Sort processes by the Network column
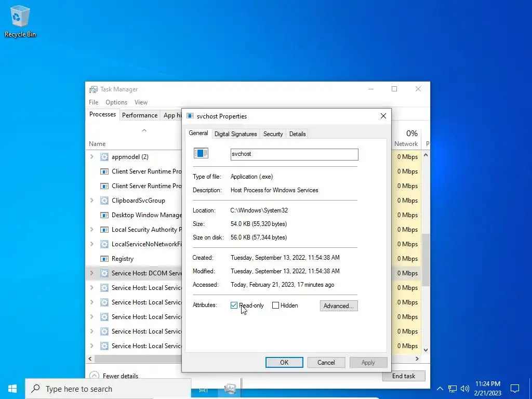 tap(406, 144)
